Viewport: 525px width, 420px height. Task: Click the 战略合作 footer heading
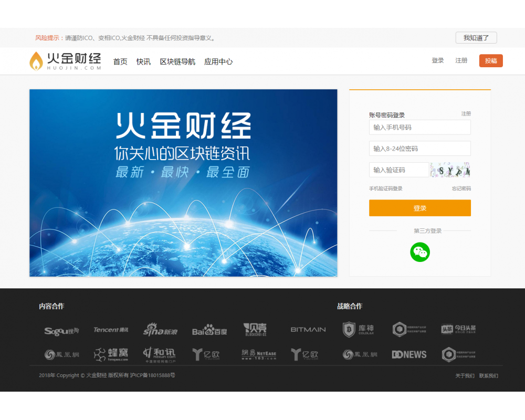(350, 306)
